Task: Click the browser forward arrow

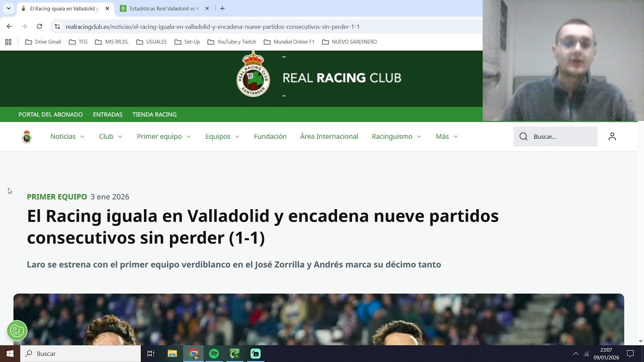Action: (24, 26)
